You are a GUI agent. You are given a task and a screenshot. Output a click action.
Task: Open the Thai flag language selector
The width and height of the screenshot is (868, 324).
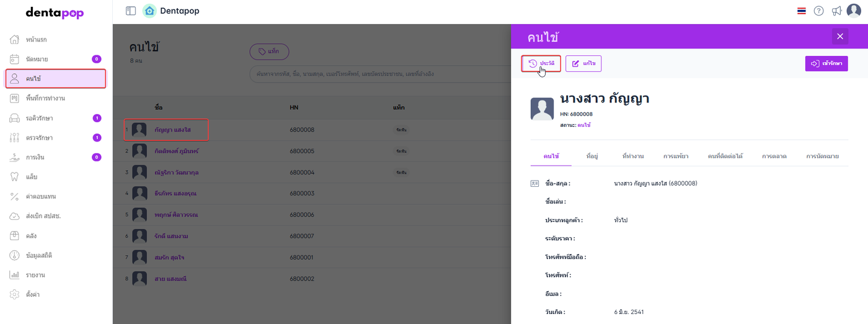pyautogui.click(x=801, y=11)
